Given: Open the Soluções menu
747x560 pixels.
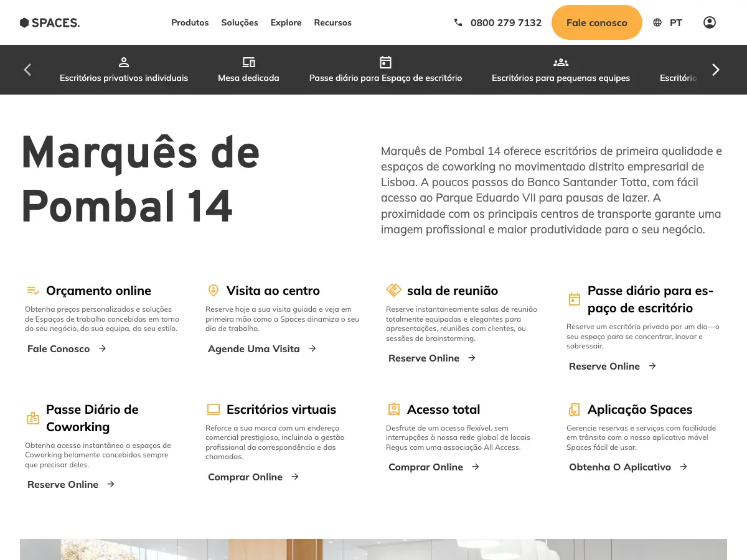Looking at the screenshot, I should (x=240, y=22).
